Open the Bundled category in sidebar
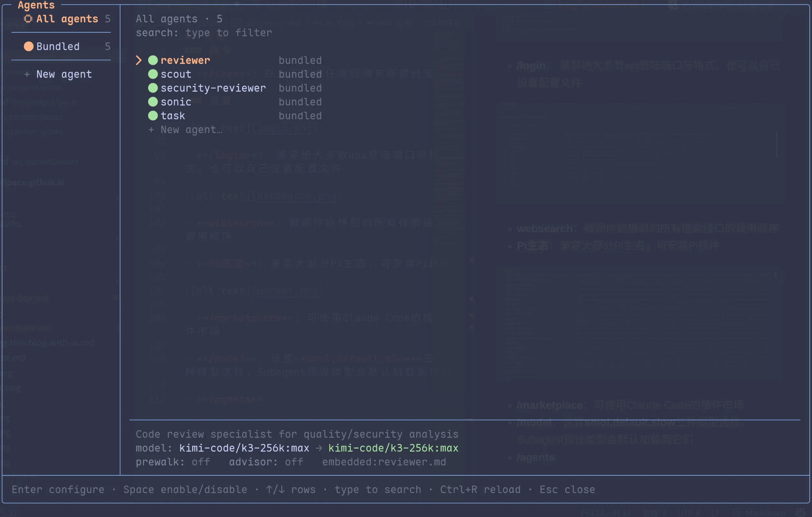The width and height of the screenshot is (812, 517). pyautogui.click(x=67, y=47)
